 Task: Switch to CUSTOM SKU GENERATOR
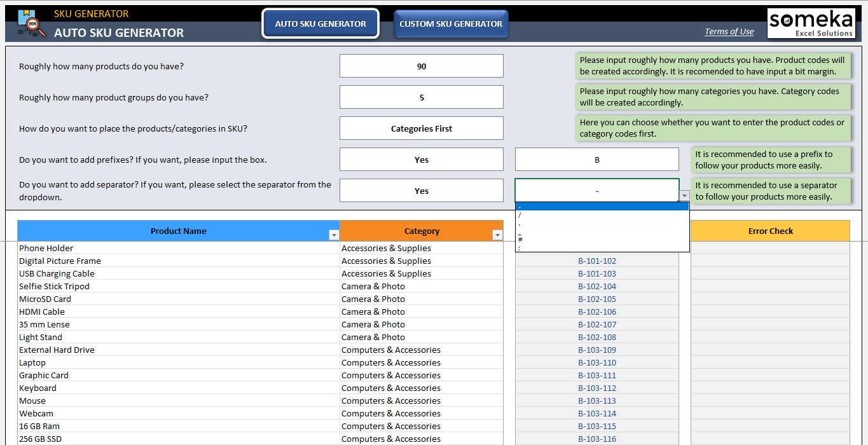click(x=451, y=24)
